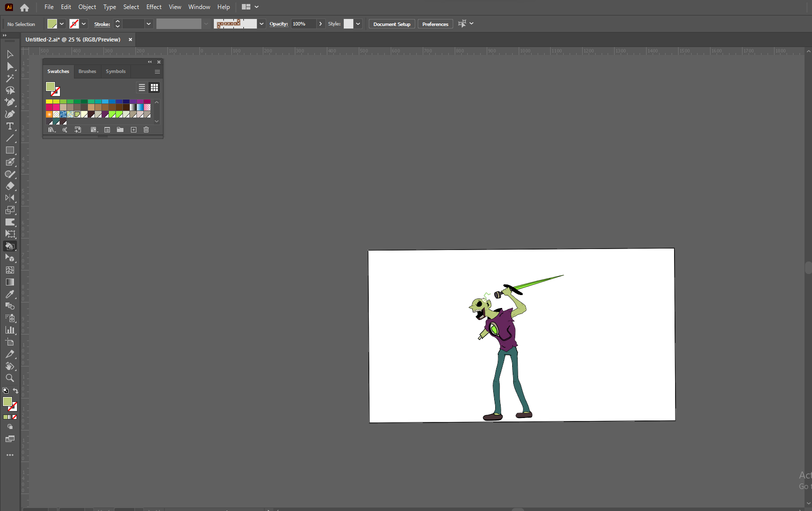Select the Perspective Grid tool
Image resolution: width=812 pixels, height=511 pixels.
[9, 258]
